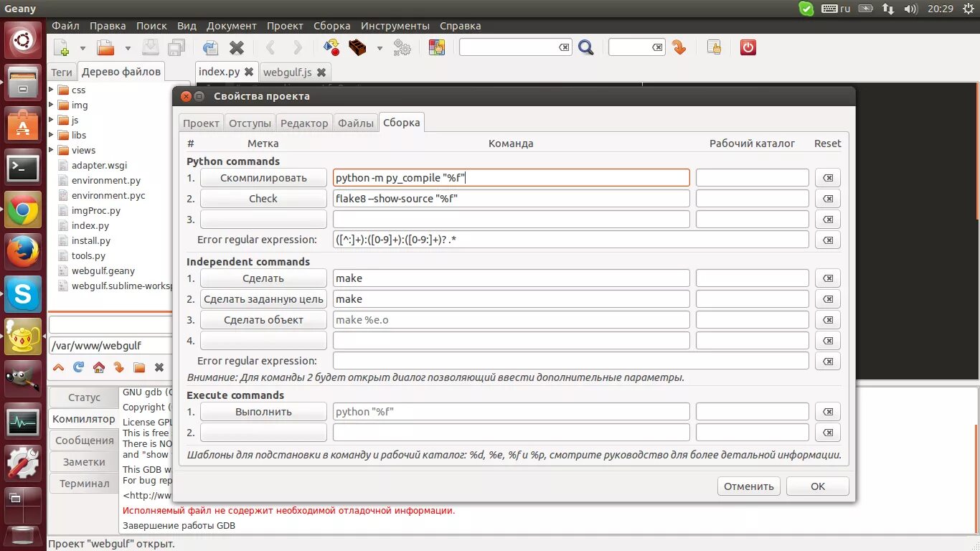Click the Скомпилировать label button
The width and height of the screenshot is (980, 551).
263,178
